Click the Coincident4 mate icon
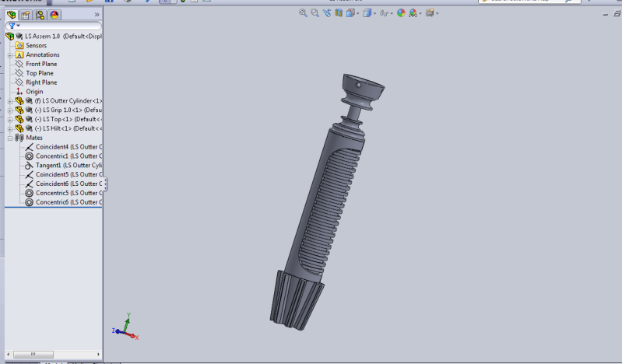Image resolution: width=622 pixels, height=364 pixels. (x=29, y=147)
